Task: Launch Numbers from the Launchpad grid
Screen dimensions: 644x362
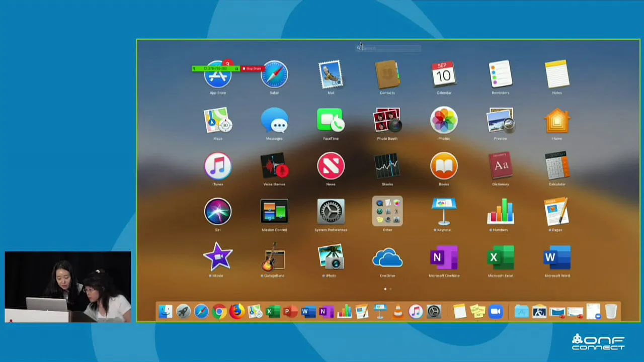Action: click(500, 212)
